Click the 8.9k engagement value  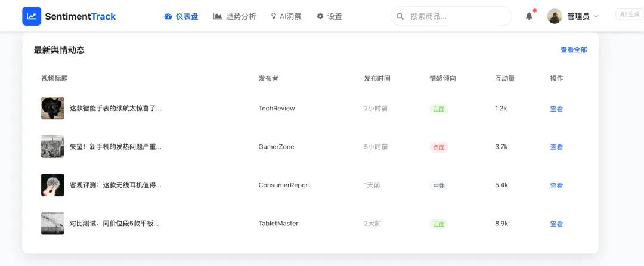pyautogui.click(x=501, y=223)
